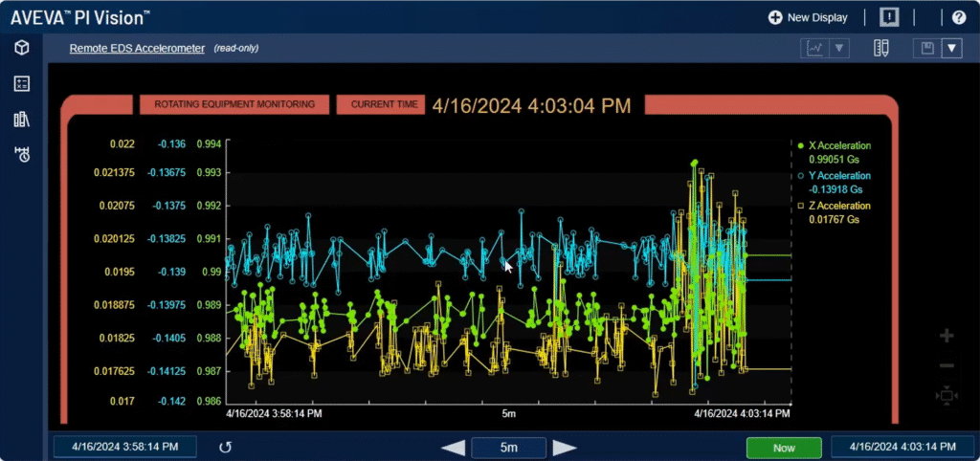Open the Graphic Library books icon
The image size is (980, 461).
[21, 119]
